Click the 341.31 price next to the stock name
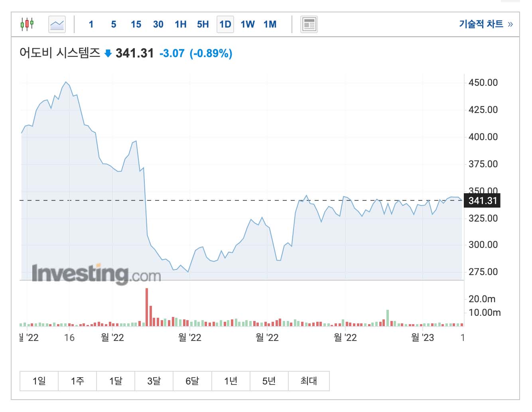The width and height of the screenshot is (532, 412). click(x=135, y=53)
